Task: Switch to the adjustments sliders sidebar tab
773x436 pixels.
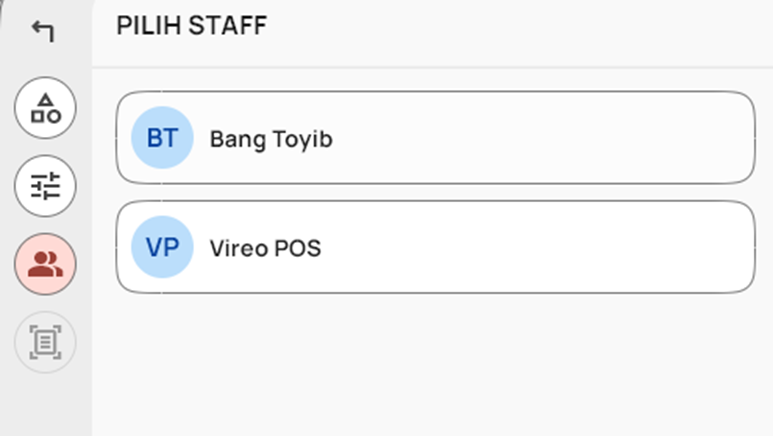Action: coord(45,186)
